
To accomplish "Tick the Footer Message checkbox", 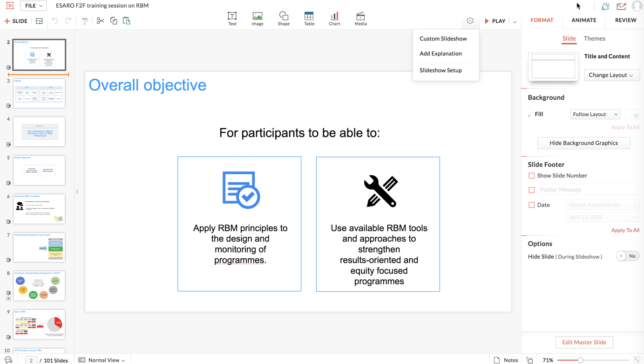I will click(531, 190).
